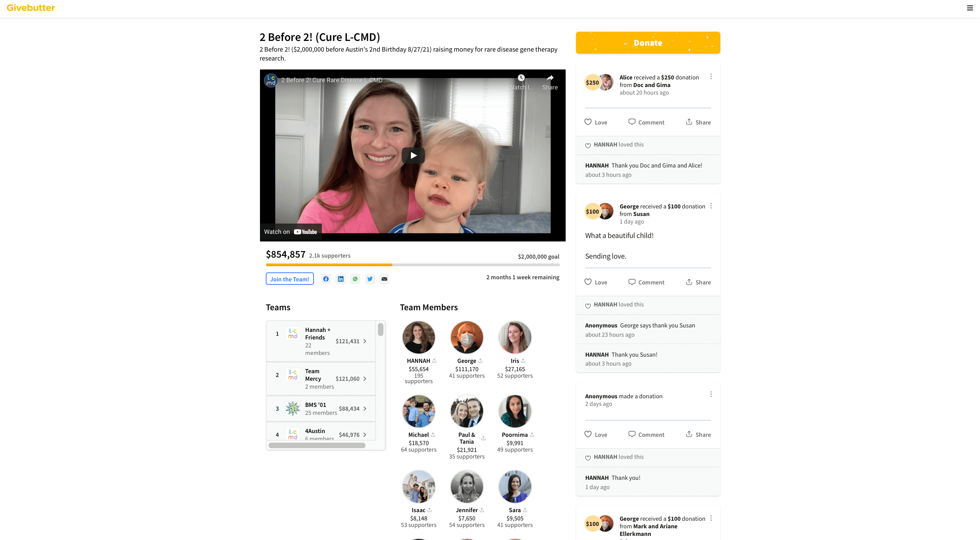The width and height of the screenshot is (980, 540).
Task: Click 'Doc and Gima' donor name
Action: [x=651, y=85]
